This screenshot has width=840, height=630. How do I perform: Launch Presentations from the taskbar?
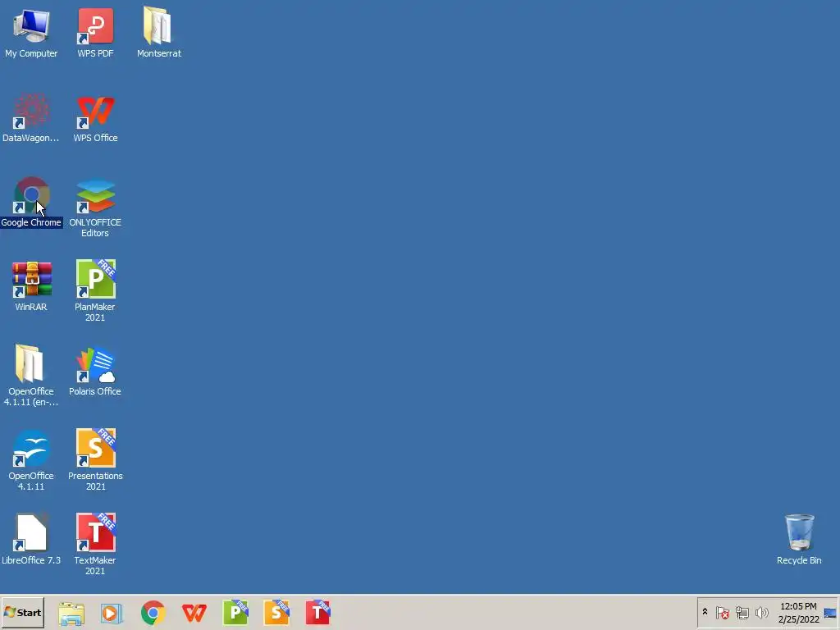[x=276, y=613]
